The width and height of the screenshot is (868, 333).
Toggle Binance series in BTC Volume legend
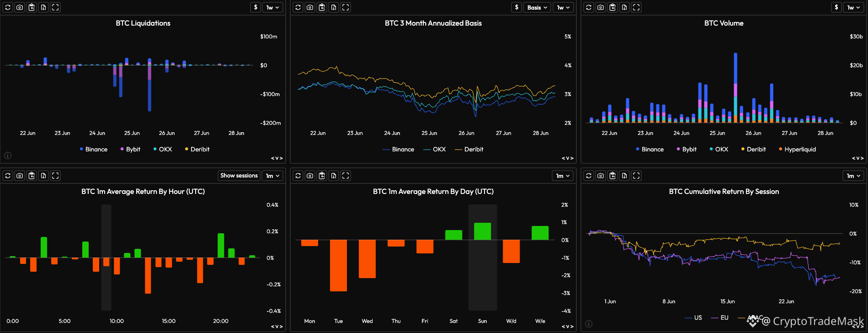[x=650, y=150]
